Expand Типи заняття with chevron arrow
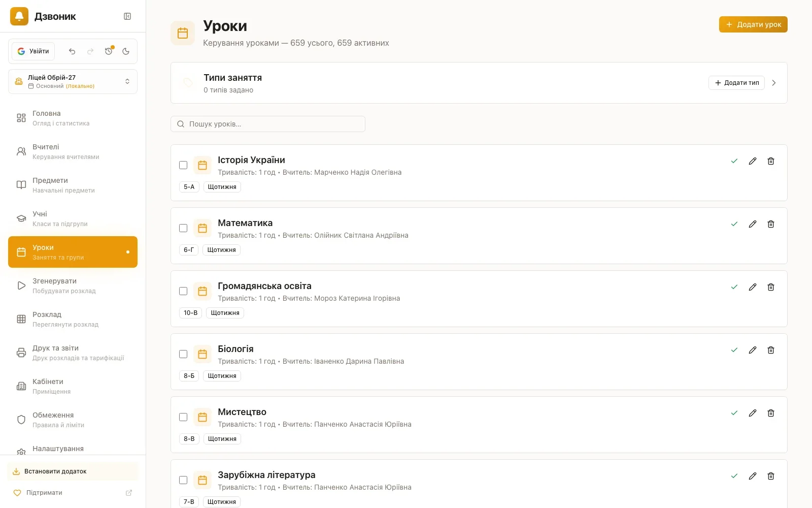This screenshot has width=812, height=508. (x=774, y=83)
